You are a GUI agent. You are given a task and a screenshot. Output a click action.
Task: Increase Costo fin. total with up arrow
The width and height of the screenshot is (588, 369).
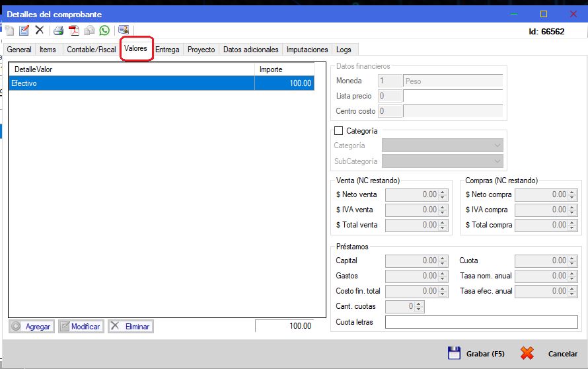point(443,288)
